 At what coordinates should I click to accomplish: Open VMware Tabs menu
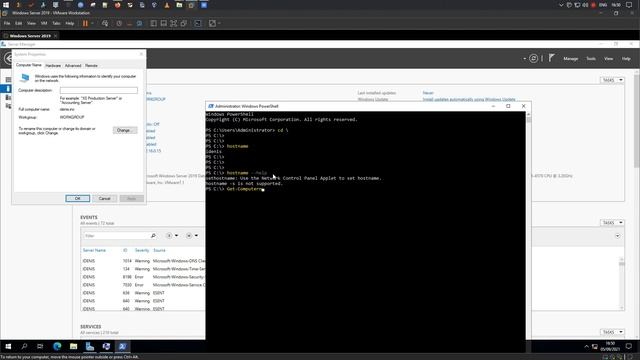coord(56,24)
